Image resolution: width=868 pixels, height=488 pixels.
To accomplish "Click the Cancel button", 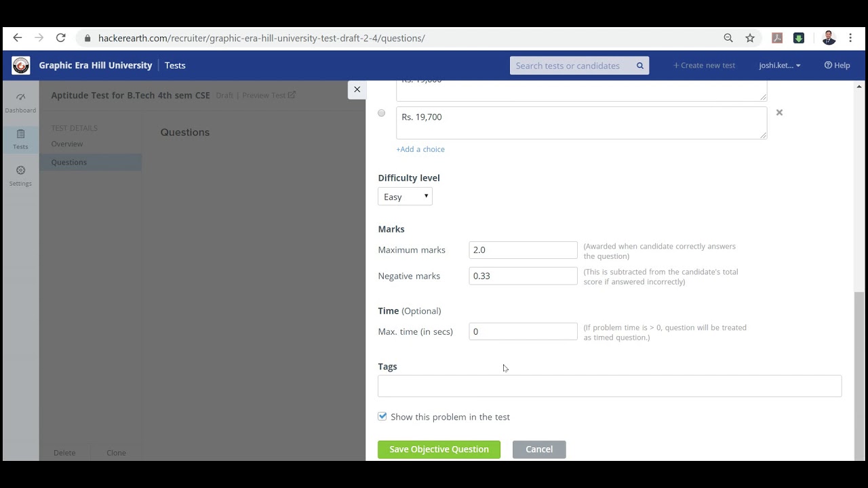I will point(539,449).
